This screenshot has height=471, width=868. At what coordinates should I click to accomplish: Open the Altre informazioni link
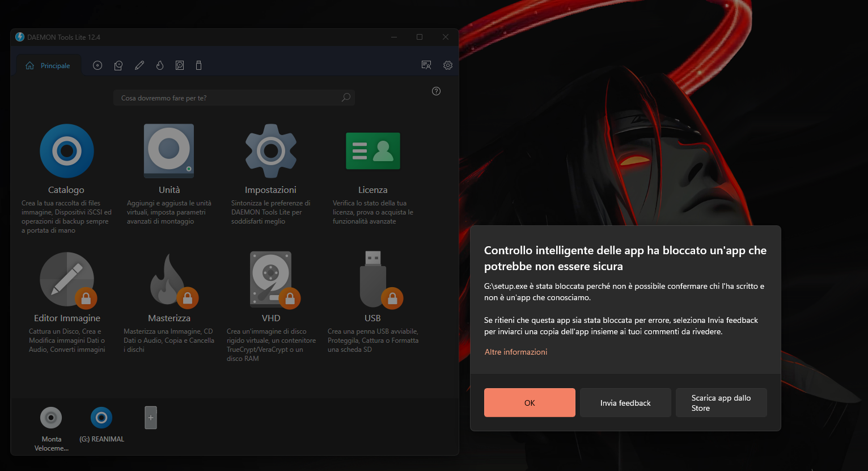pyautogui.click(x=516, y=352)
